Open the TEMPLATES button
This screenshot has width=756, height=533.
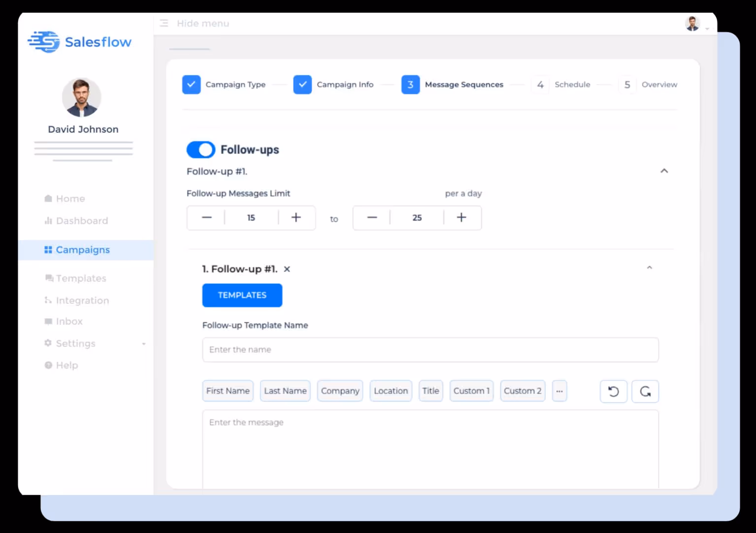click(242, 295)
